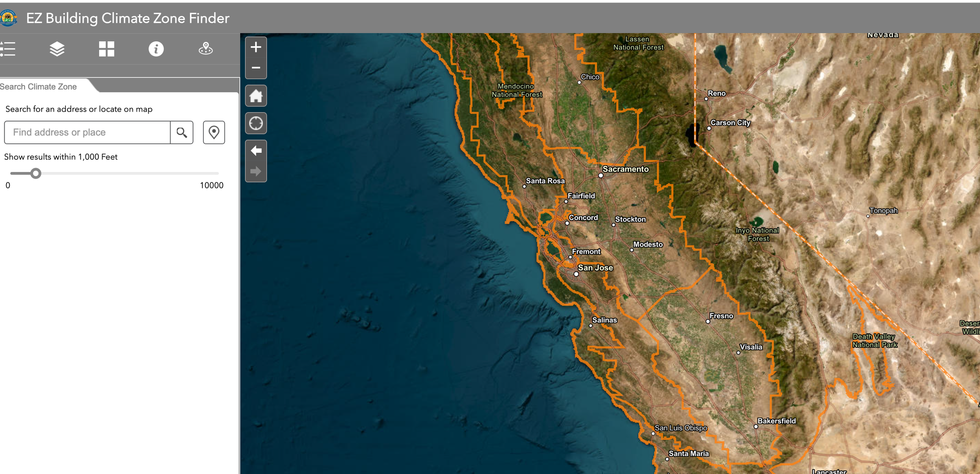Click the 10000 feet slider endpoint label
The height and width of the screenshot is (474, 980).
click(x=212, y=185)
